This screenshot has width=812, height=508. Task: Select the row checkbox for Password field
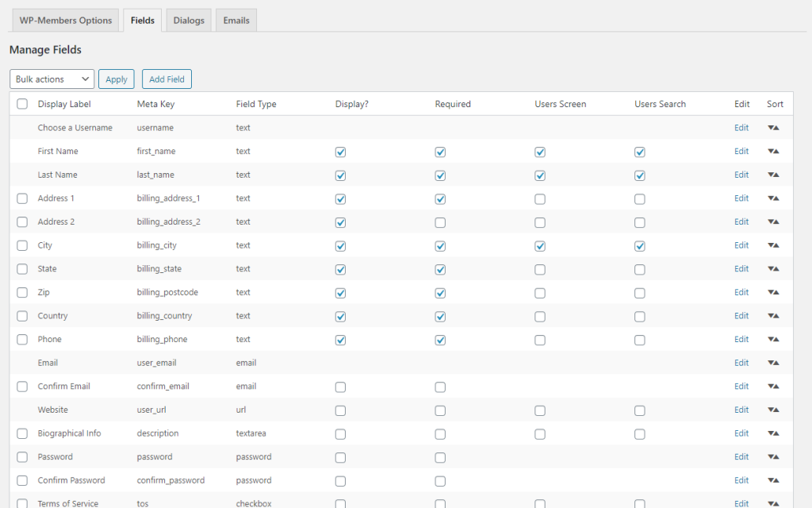(x=22, y=457)
